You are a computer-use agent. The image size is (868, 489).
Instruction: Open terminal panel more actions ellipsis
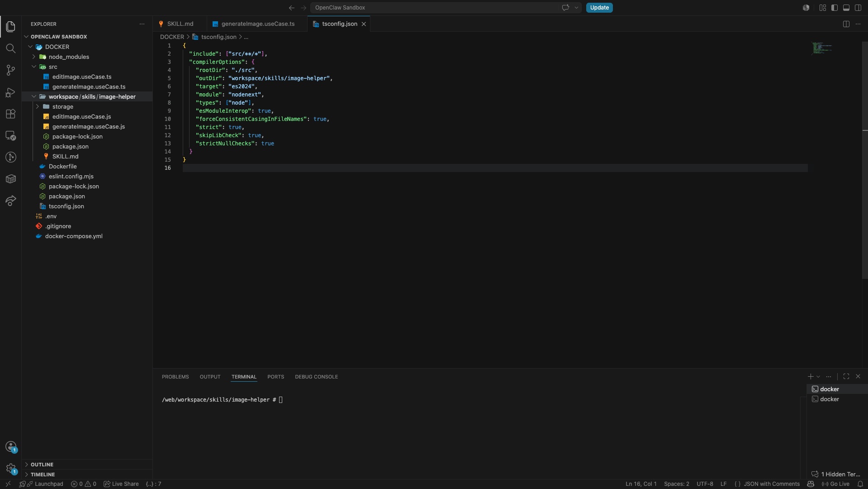[x=828, y=377]
